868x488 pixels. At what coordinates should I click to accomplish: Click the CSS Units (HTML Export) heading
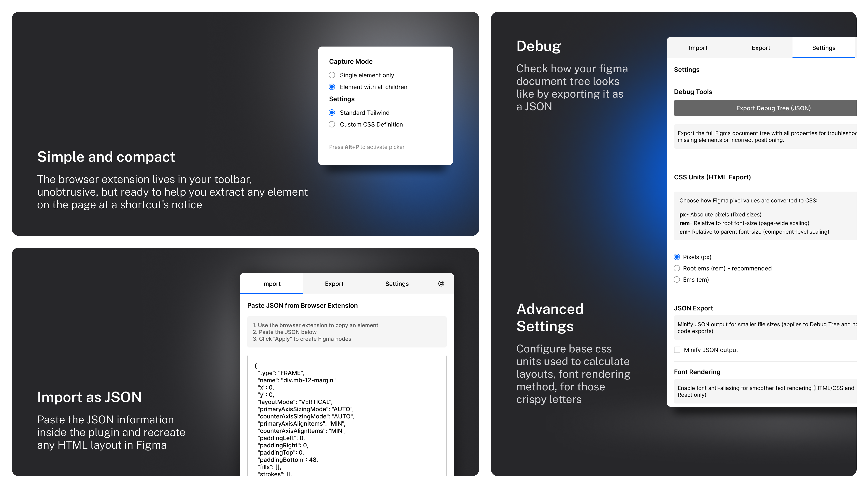[x=712, y=177]
